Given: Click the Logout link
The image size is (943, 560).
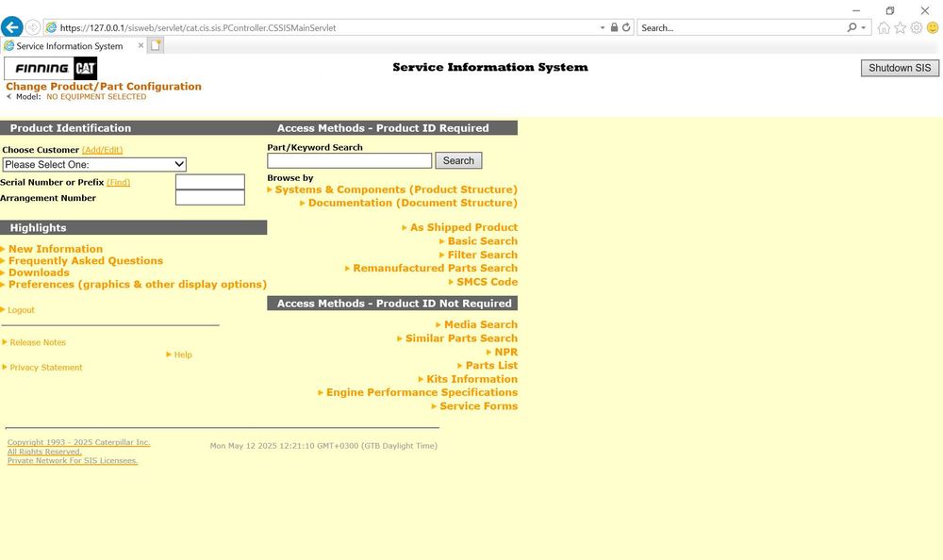Looking at the screenshot, I should [x=21, y=310].
